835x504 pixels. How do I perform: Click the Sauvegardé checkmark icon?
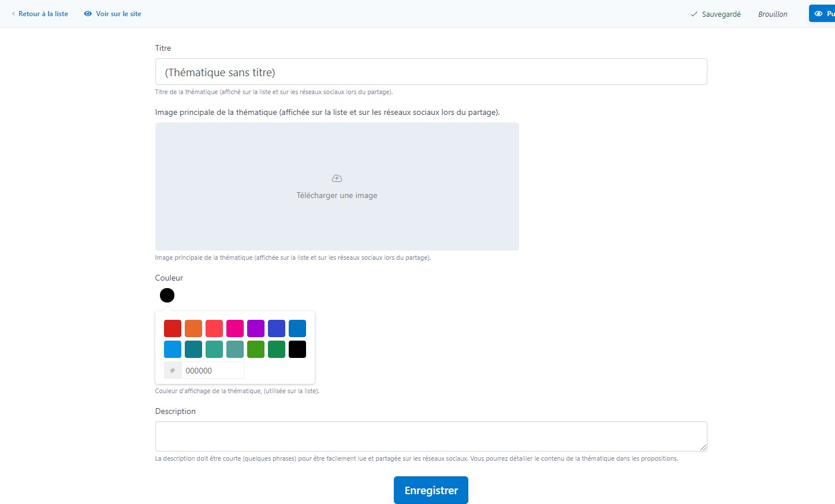694,14
